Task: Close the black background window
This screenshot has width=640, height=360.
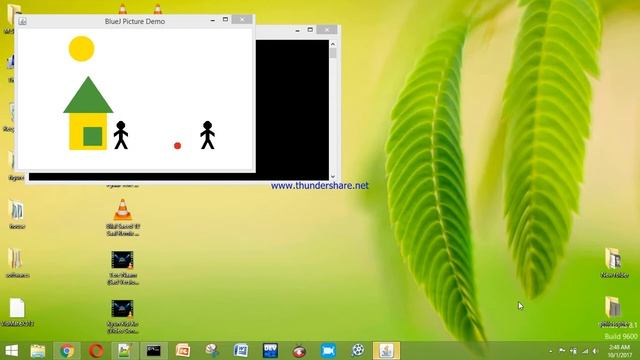Action: (327, 30)
